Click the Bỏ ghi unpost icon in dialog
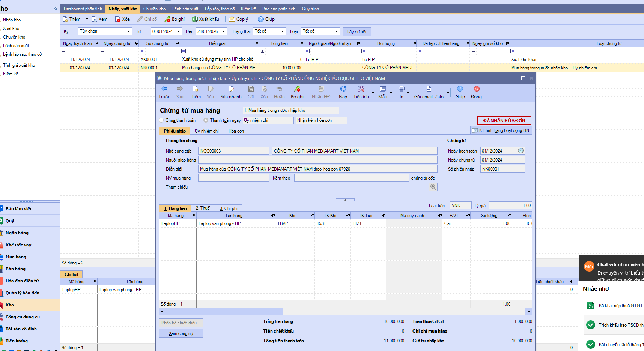This screenshot has width=644, height=351. (297, 89)
